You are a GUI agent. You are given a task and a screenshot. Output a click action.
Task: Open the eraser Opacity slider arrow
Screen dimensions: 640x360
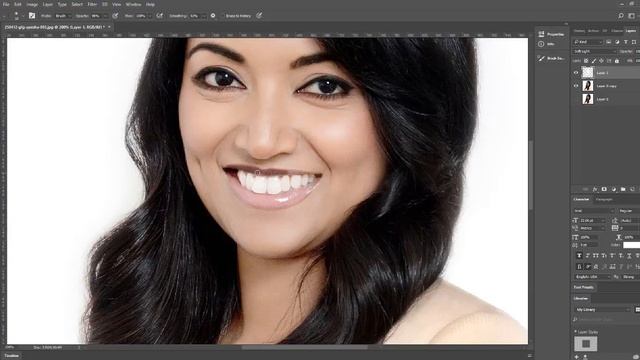[x=106, y=16]
